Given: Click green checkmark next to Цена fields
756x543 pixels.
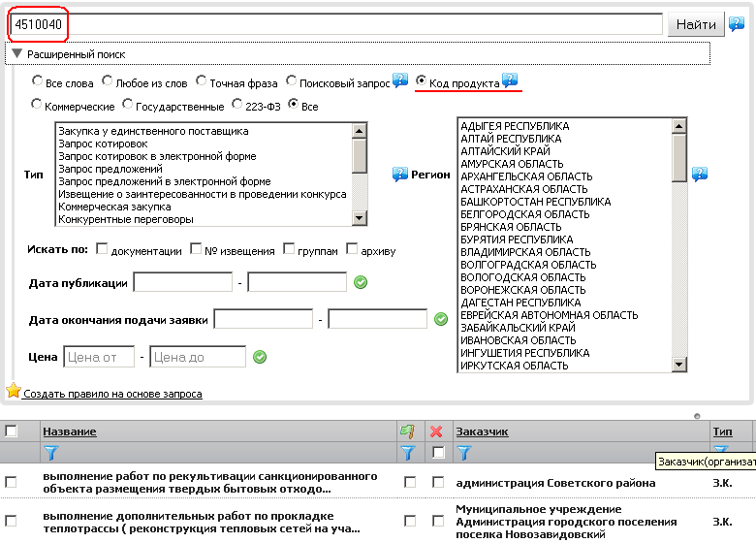Looking at the screenshot, I should click(259, 357).
